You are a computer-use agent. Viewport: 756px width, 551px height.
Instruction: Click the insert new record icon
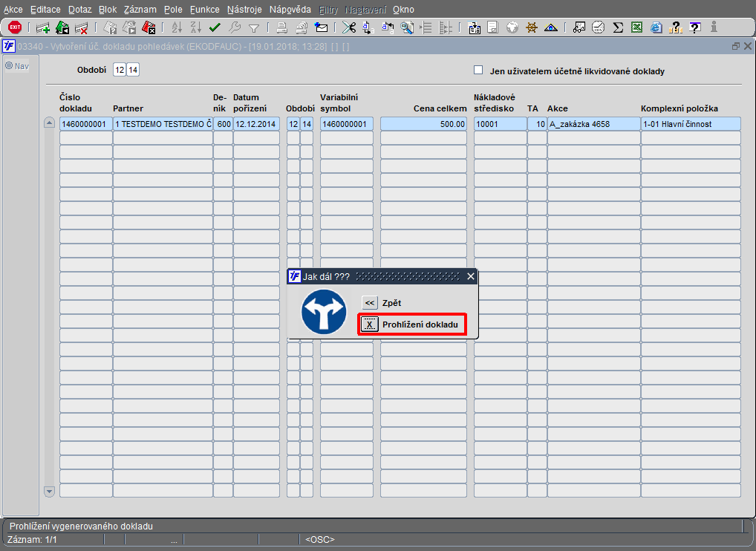[x=43, y=27]
